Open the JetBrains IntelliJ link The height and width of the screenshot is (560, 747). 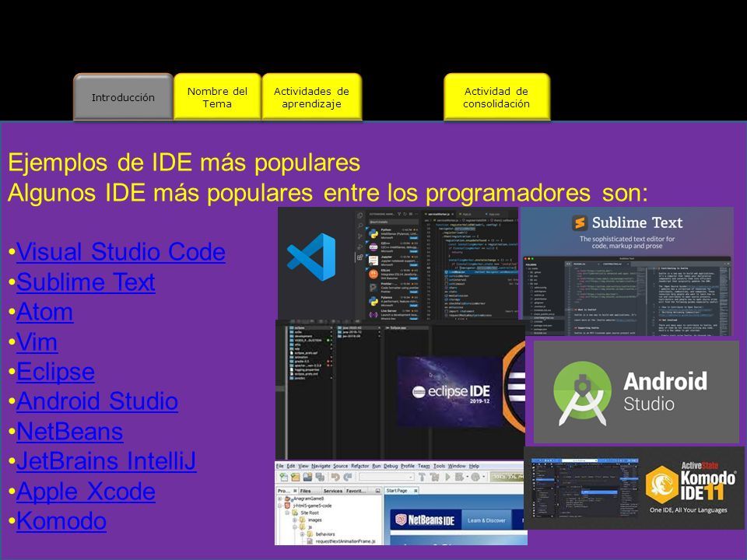[107, 461]
